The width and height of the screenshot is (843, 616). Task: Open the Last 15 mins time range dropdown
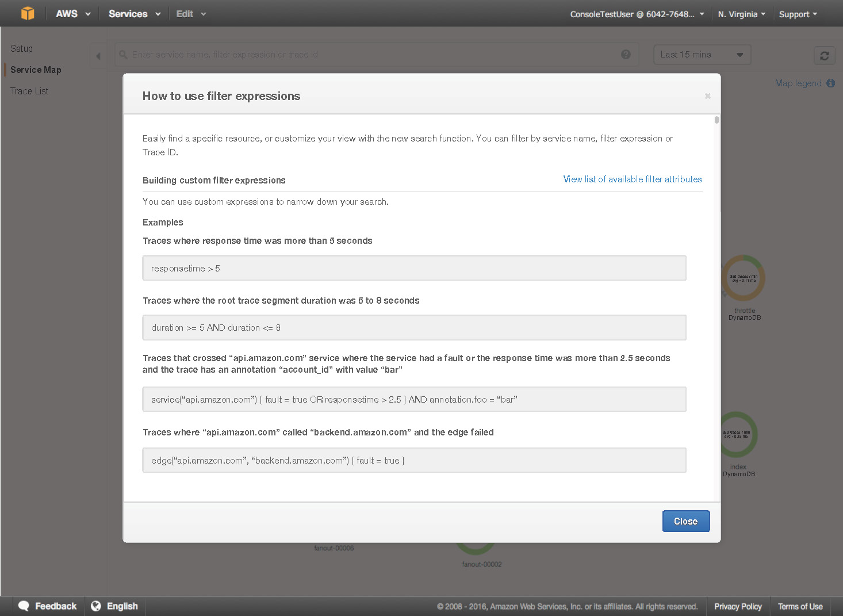pyautogui.click(x=702, y=54)
